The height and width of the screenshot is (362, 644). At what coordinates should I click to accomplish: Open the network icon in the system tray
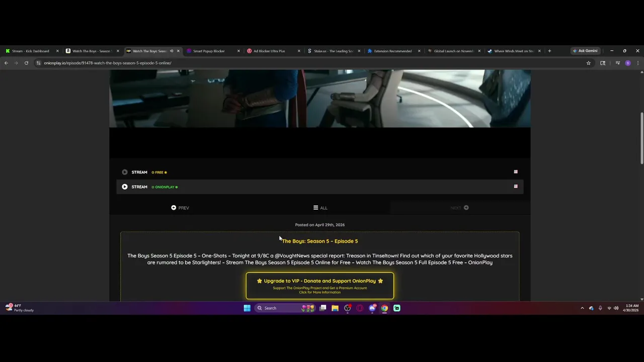(609, 308)
